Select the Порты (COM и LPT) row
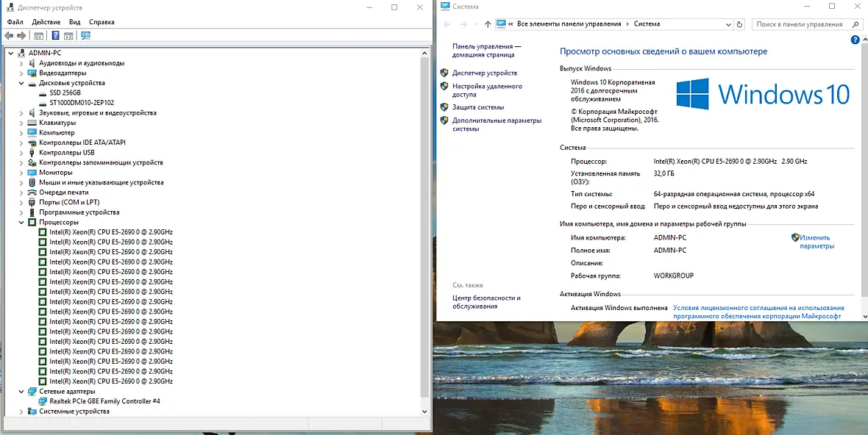 pyautogui.click(x=69, y=202)
